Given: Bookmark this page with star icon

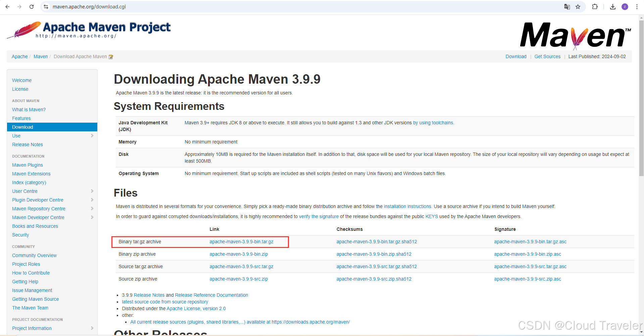Looking at the screenshot, I should 578,7.
